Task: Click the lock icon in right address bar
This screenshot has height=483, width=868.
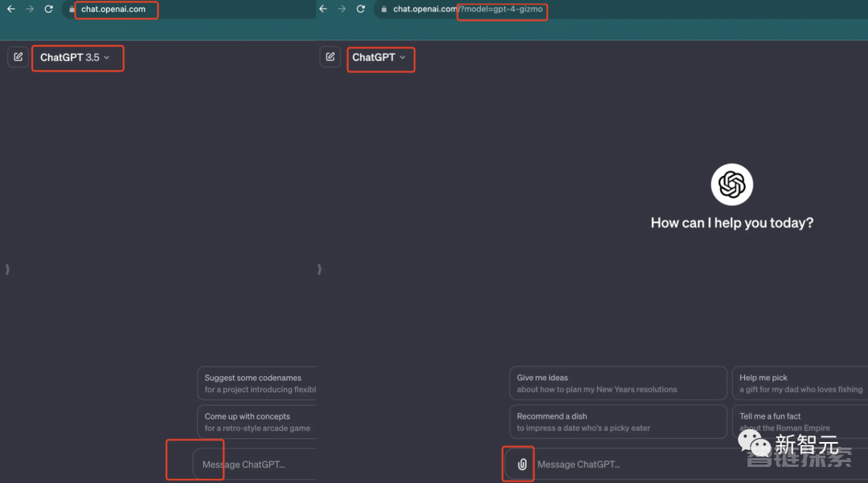Action: coord(384,10)
